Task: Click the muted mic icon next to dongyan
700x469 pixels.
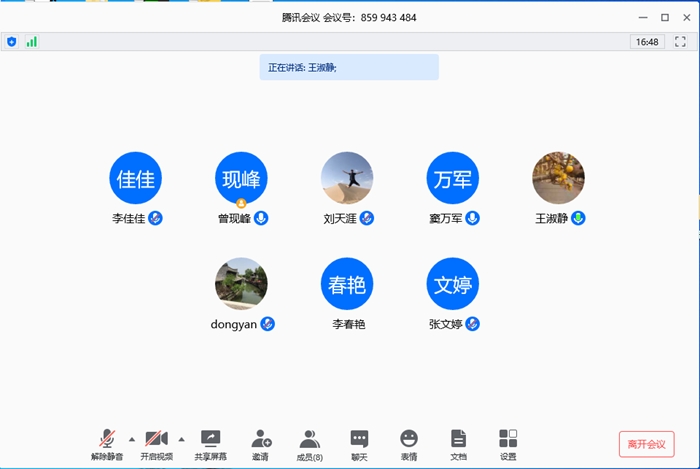Action: point(267,324)
